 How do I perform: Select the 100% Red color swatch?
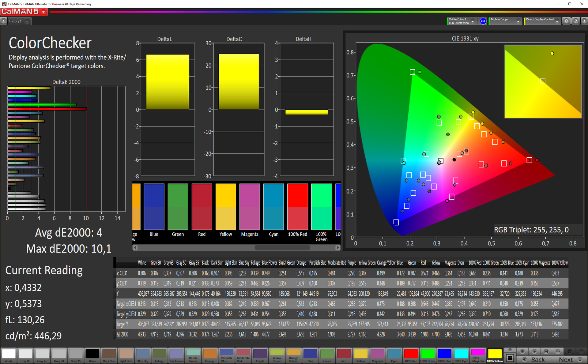click(297, 207)
